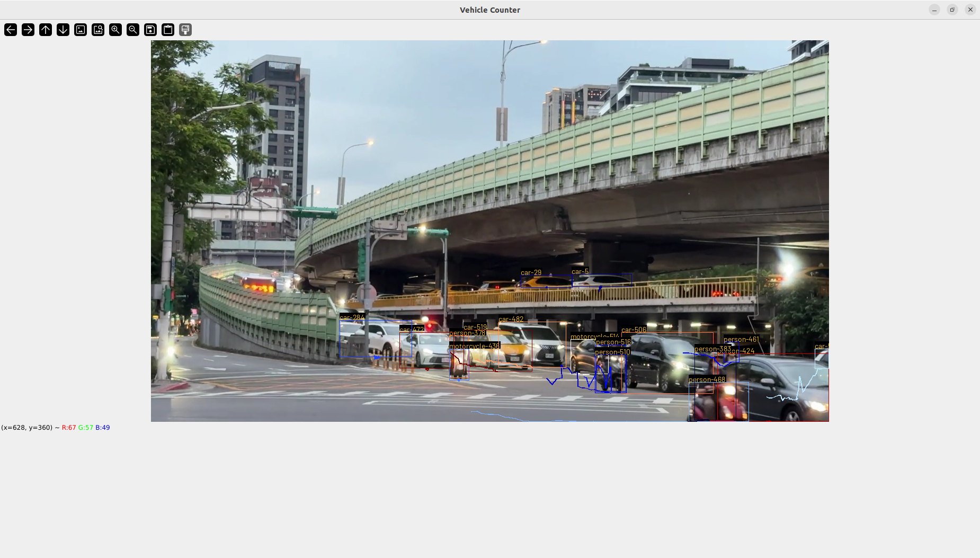This screenshot has height=558, width=980.
Task: Click the pan right arrow icon
Action: click(x=28, y=30)
